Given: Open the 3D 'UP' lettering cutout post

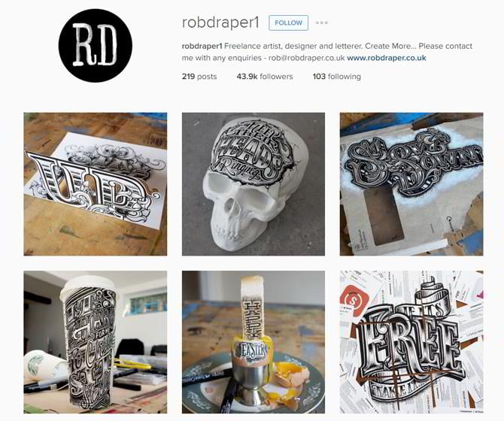Looking at the screenshot, I should click(95, 184).
